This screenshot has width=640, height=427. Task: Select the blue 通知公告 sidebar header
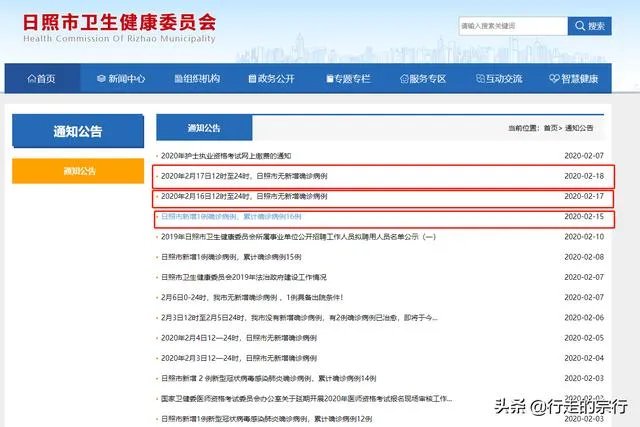[78, 131]
